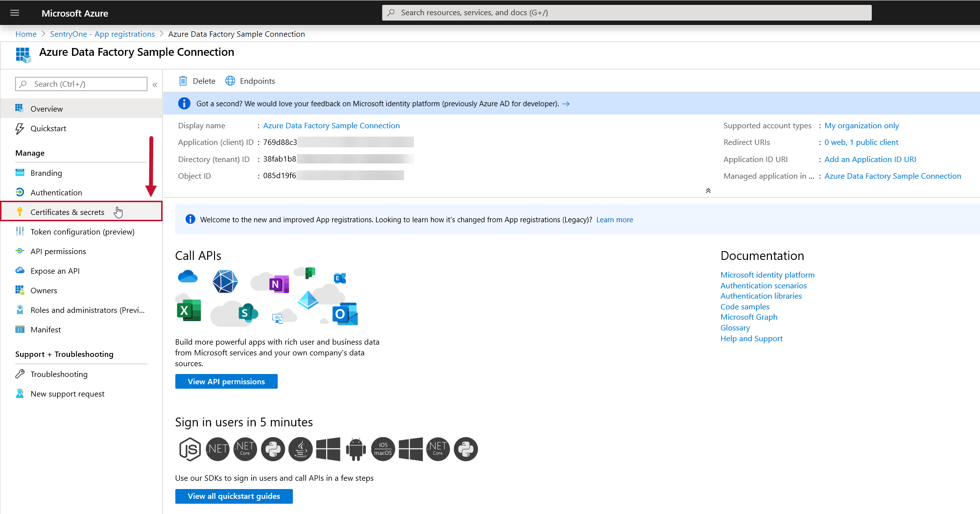The image size is (980, 514).
Task: Select the JavaScript (JS) quickstart icon
Action: 190,449
